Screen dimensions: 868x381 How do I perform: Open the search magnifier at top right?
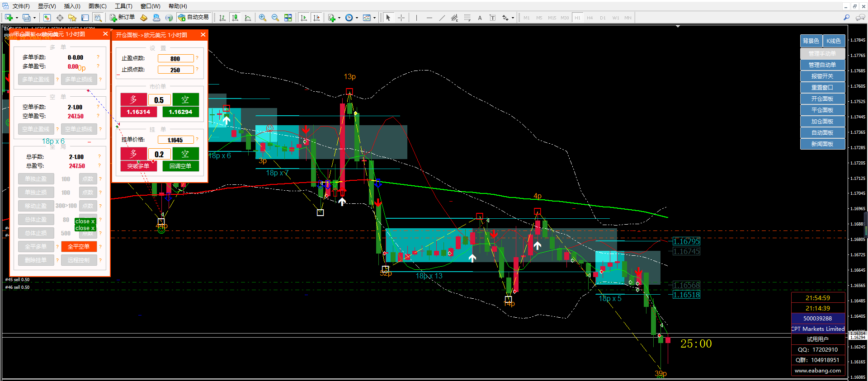846,17
